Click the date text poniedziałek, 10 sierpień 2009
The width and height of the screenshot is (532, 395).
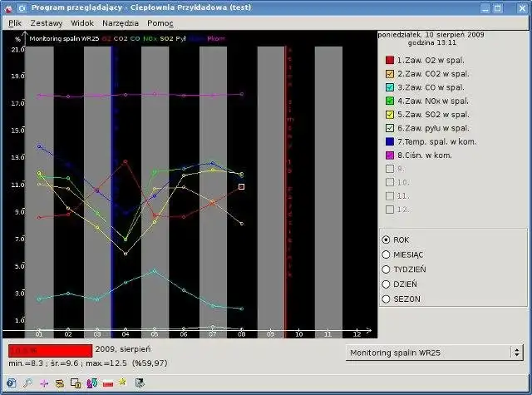pyautogui.click(x=431, y=35)
